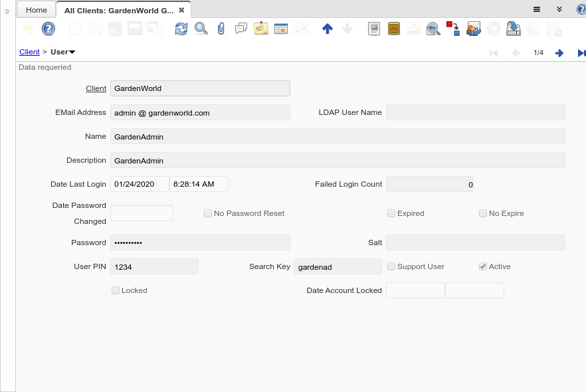Open the Archive drawer icon
Image resolution: width=586 pixels, height=392 pixels.
[394, 29]
